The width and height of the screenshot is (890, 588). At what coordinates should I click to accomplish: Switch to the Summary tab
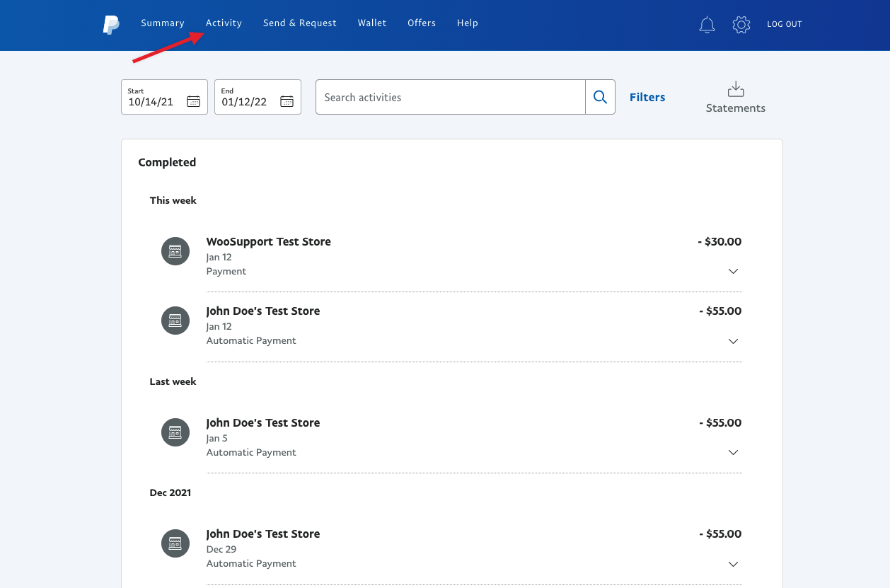click(162, 23)
